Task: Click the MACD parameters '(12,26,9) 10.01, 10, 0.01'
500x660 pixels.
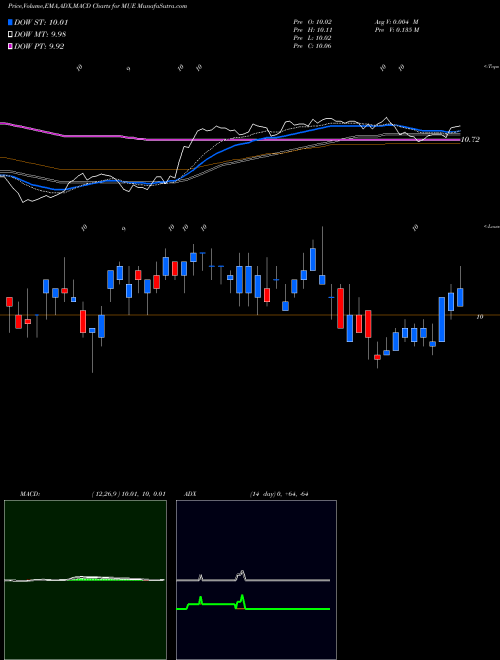Action: tap(128, 494)
